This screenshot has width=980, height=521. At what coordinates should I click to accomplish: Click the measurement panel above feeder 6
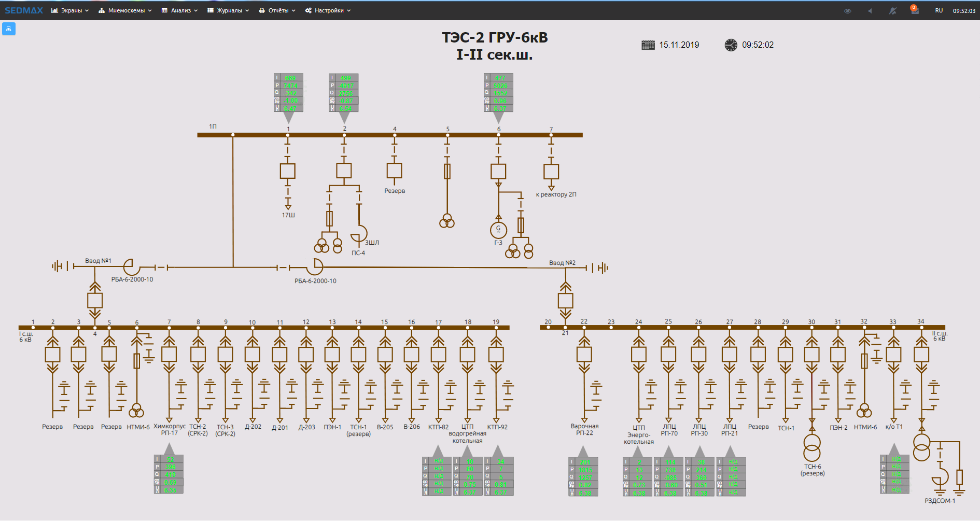(498, 93)
